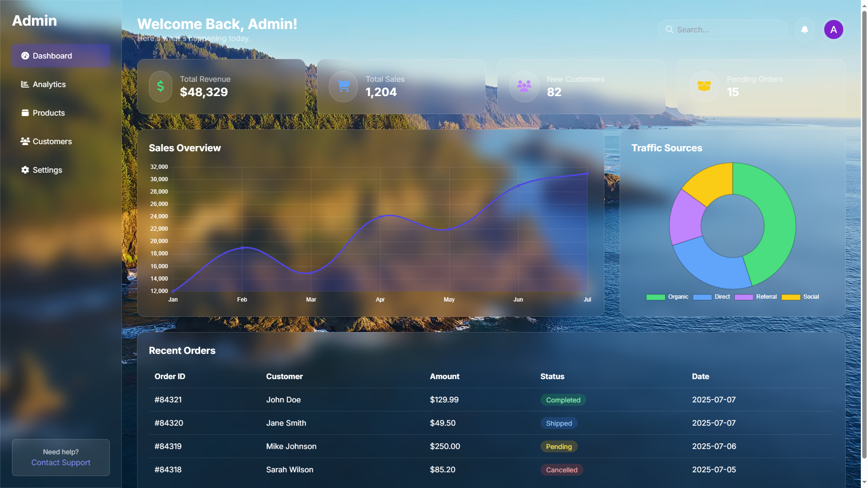Click the notification bell icon
Viewport: 868px width, 488px height.
coord(804,29)
